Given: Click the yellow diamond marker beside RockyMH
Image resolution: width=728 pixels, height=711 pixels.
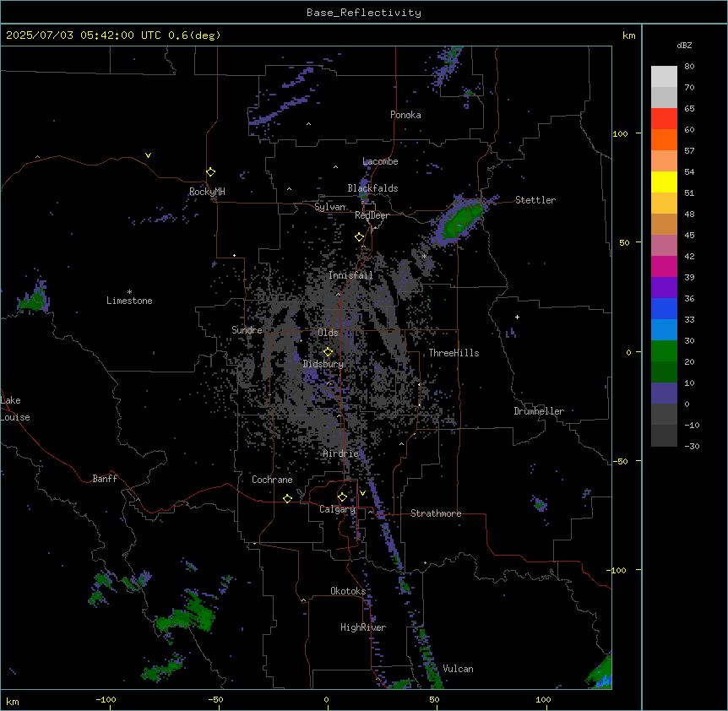Looking at the screenshot, I should click(211, 172).
